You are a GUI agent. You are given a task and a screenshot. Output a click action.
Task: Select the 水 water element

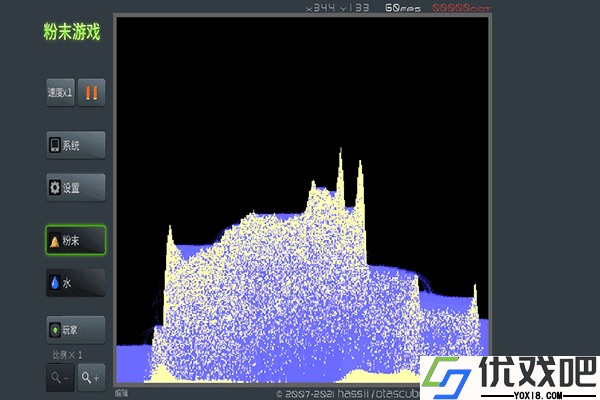pos(76,283)
